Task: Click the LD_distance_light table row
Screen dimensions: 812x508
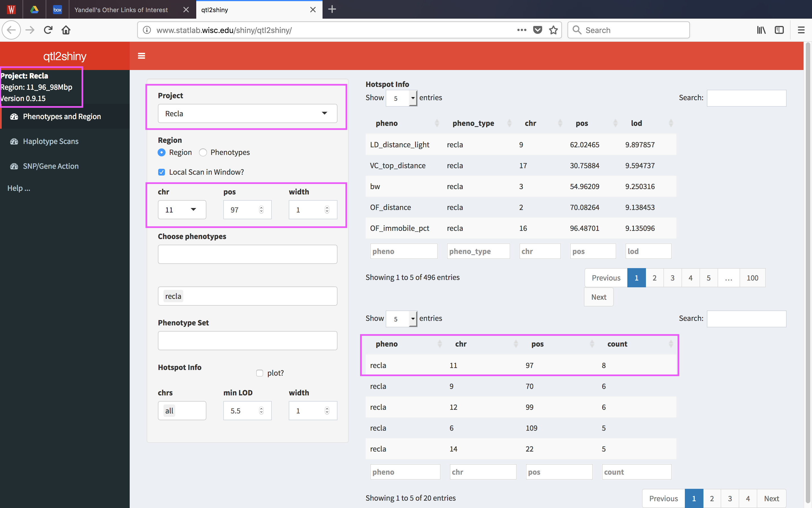Action: pyautogui.click(x=521, y=144)
